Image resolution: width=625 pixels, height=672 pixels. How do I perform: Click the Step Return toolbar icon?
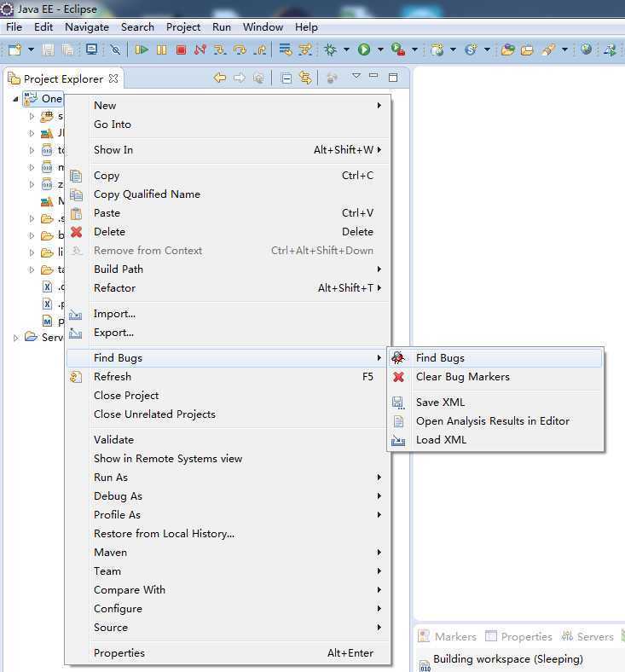click(x=259, y=49)
